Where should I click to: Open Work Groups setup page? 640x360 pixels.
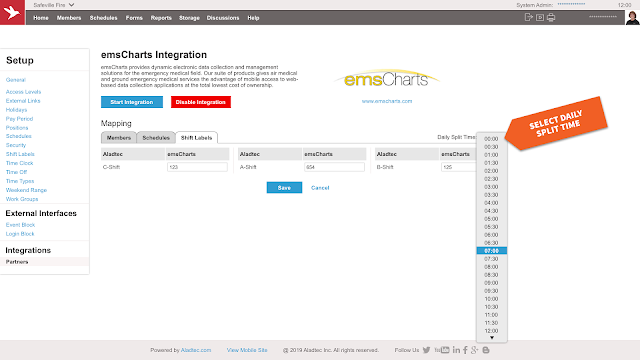pos(22,199)
